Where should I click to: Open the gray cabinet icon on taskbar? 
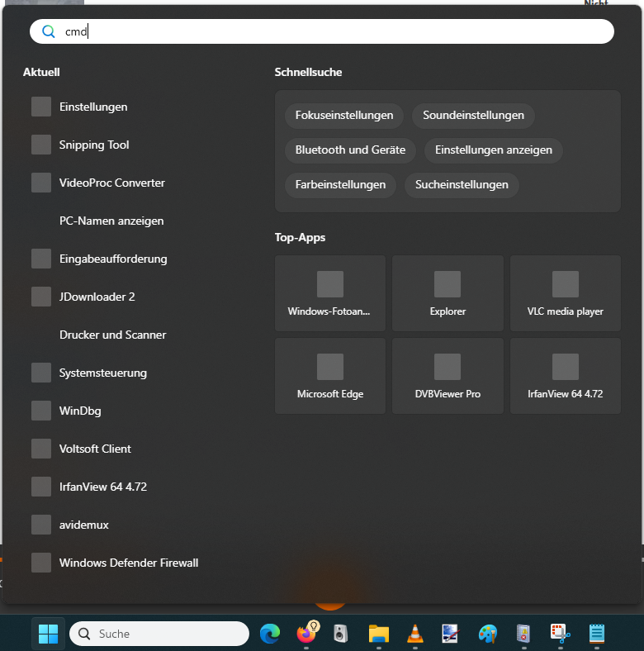point(523,634)
